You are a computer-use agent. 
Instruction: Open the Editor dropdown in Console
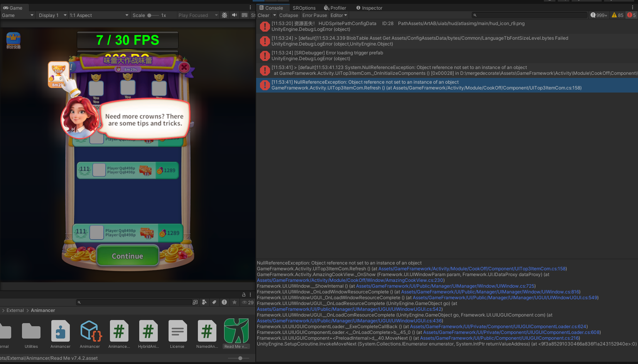click(x=339, y=15)
